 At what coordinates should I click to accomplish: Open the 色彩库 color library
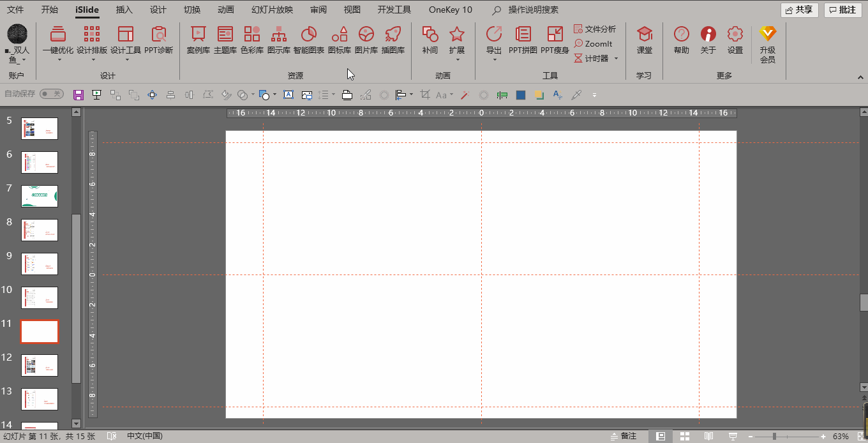pyautogui.click(x=252, y=40)
